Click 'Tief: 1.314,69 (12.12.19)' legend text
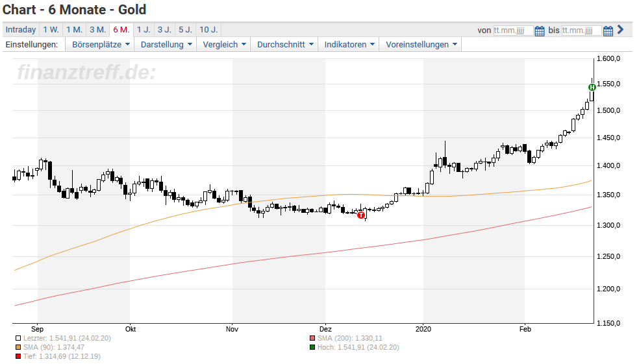 point(62,357)
